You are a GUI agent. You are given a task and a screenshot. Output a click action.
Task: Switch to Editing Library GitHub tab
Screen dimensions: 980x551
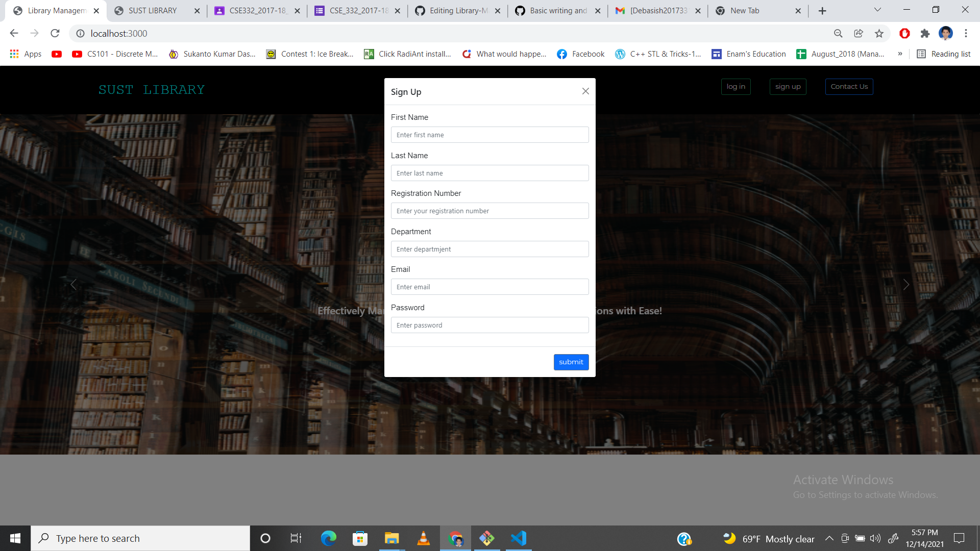point(458,11)
